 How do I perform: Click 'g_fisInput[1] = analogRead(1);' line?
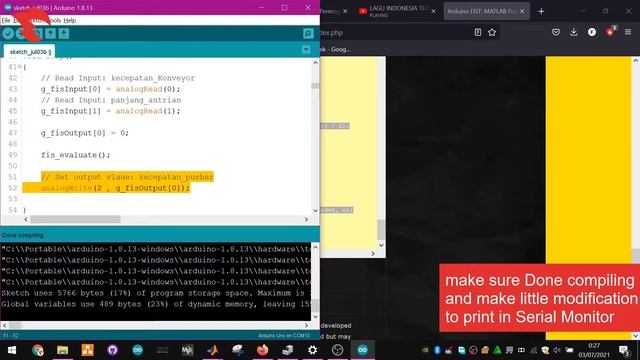pos(110,111)
